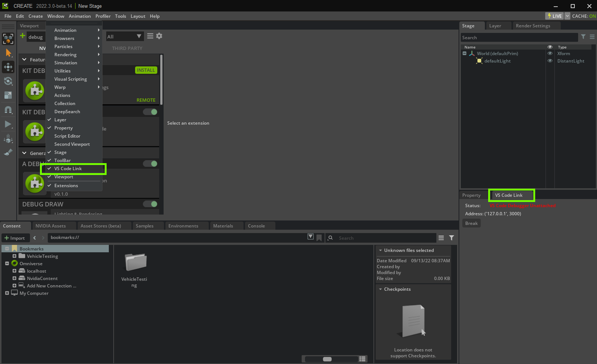Click the INSTALL button
597x364 pixels.
(x=146, y=70)
